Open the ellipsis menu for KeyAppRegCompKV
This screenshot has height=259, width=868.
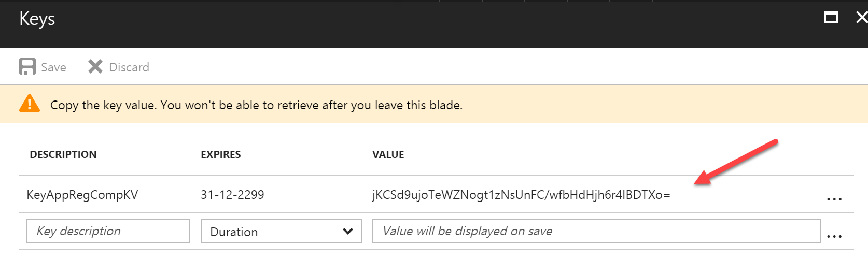(834, 199)
